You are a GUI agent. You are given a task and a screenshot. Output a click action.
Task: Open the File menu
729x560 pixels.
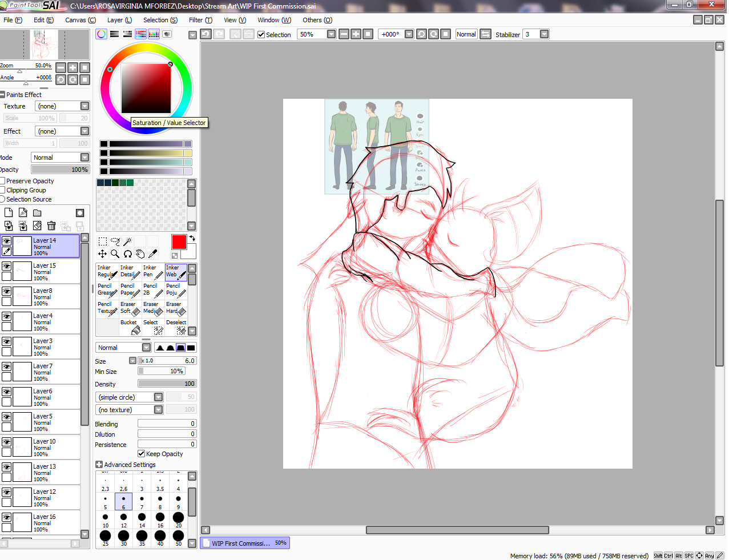[x=13, y=20]
